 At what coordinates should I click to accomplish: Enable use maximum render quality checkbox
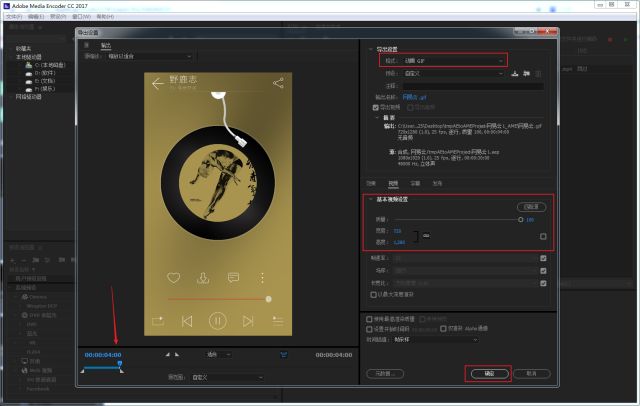click(x=369, y=319)
